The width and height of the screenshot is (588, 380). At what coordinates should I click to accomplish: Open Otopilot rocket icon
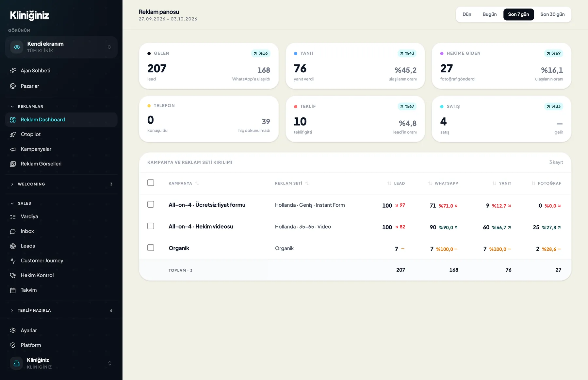(x=13, y=134)
